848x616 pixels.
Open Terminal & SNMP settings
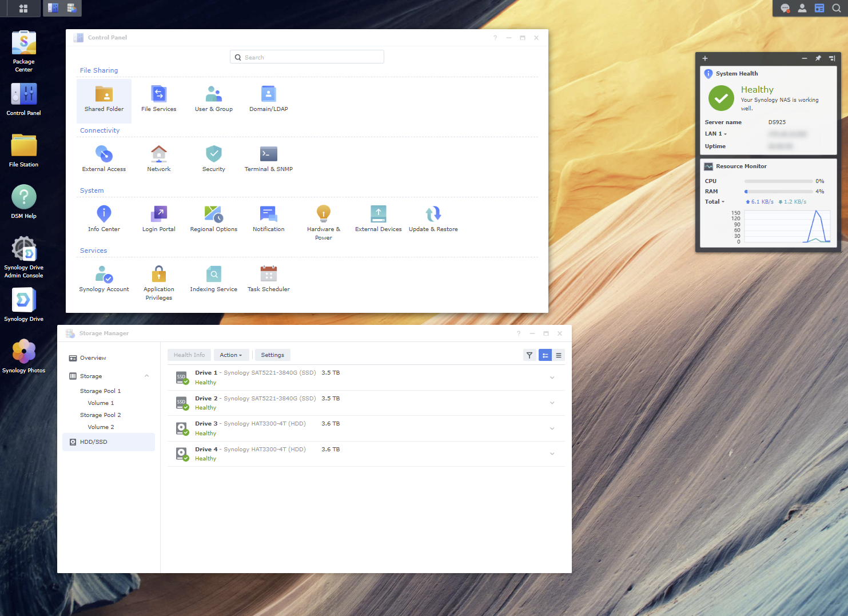268,160
